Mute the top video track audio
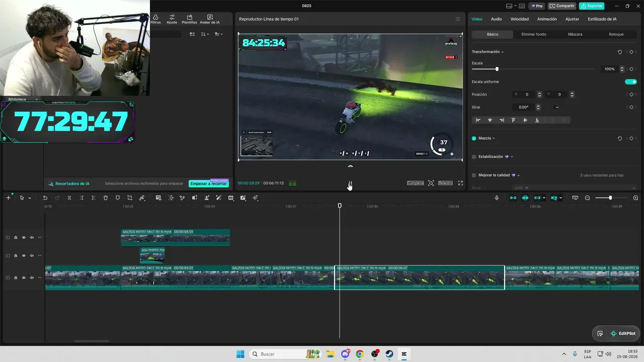This screenshot has height=362, width=644. (x=32, y=237)
